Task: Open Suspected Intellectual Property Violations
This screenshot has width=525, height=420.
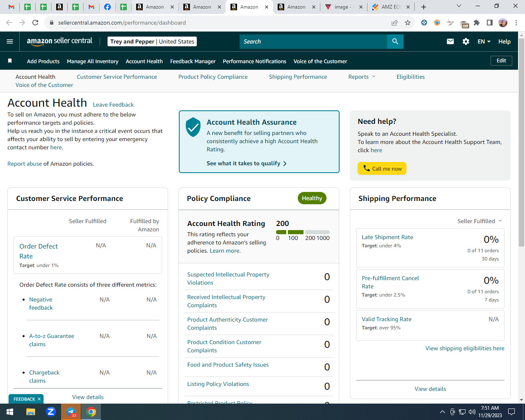Action: point(228,278)
